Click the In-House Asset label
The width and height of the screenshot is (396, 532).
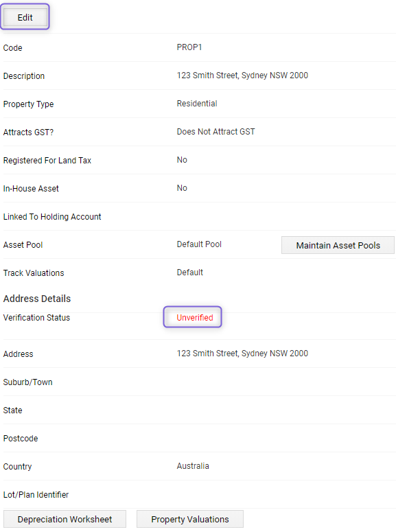point(31,188)
